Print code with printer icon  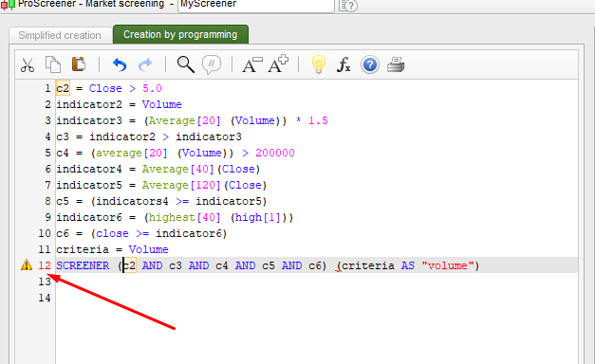[396, 64]
